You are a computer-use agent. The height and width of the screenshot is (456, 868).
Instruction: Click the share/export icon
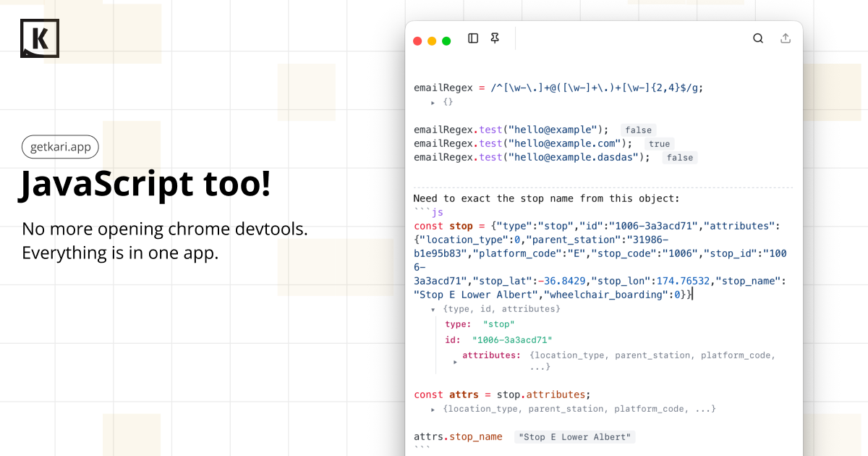(786, 38)
